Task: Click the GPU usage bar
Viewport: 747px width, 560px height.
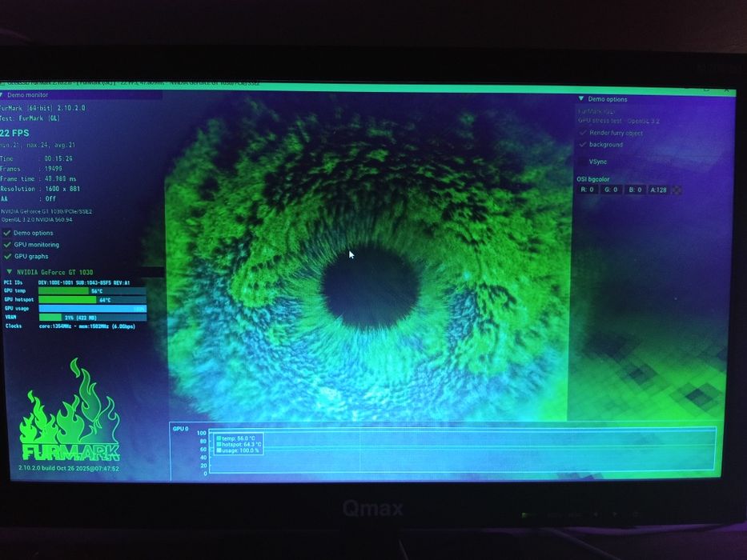Action: 92,309
